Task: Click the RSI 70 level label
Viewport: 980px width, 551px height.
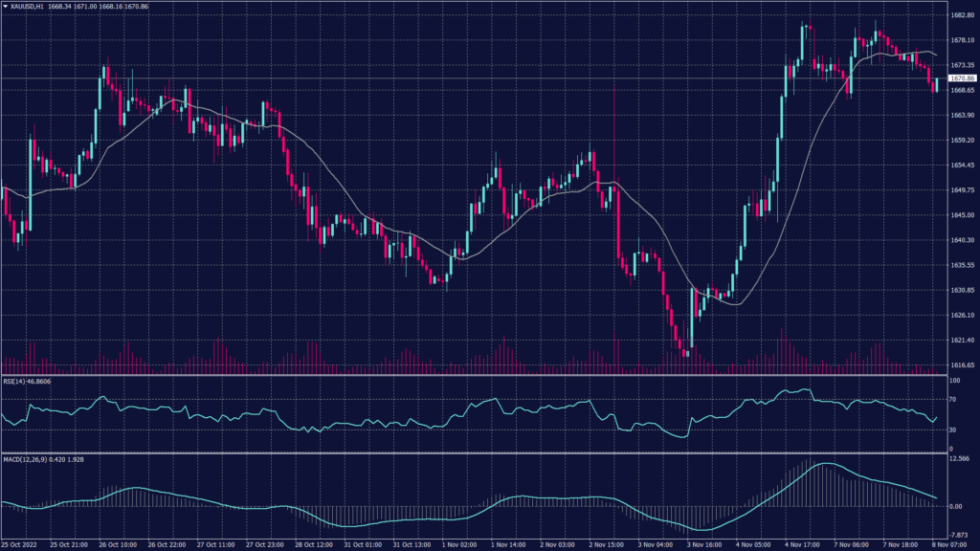Action: click(953, 402)
